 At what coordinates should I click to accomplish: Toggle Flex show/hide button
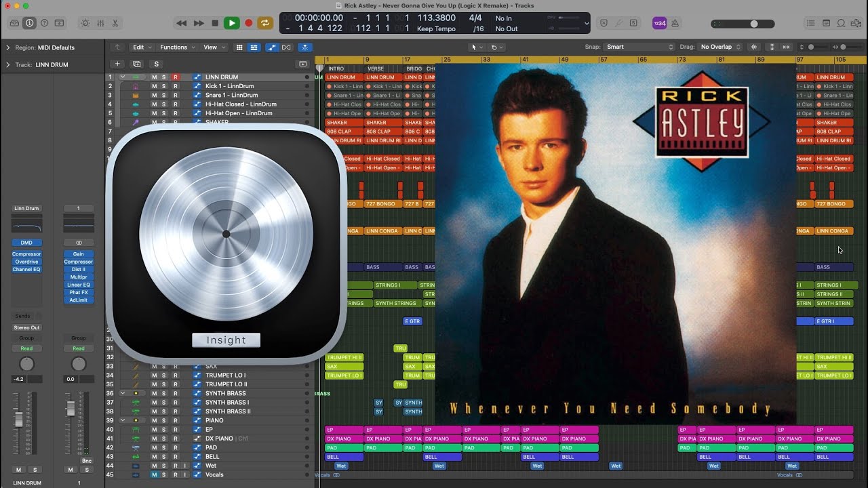click(x=286, y=47)
